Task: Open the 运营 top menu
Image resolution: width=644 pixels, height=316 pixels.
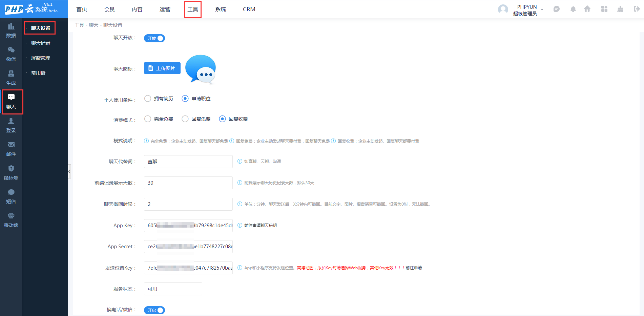Action: (165, 9)
